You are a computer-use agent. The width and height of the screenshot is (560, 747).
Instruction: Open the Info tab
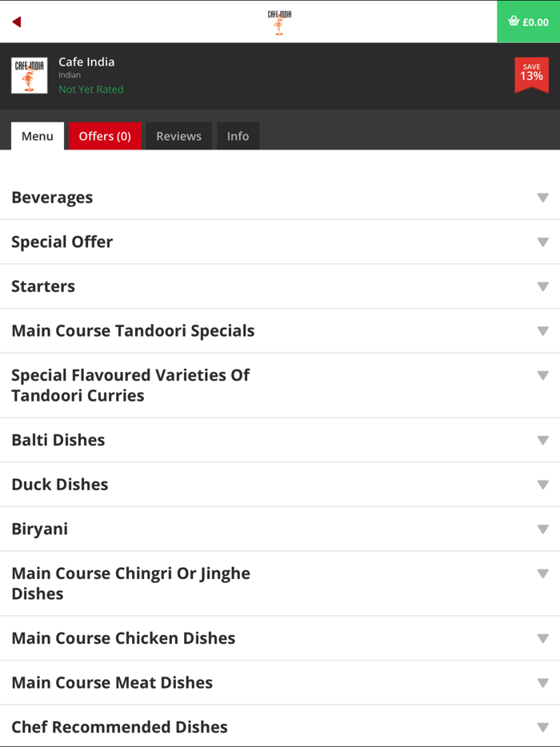coord(238,136)
